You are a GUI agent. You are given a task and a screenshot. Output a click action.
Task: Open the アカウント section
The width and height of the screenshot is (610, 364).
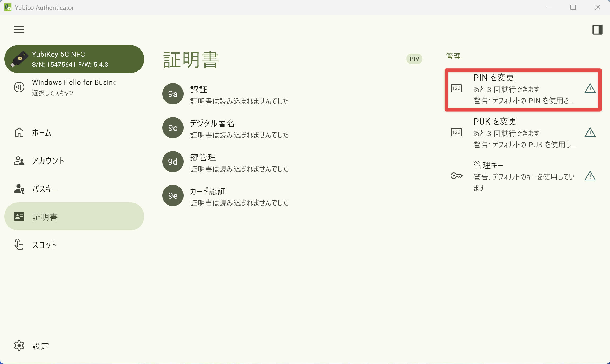[74, 161]
